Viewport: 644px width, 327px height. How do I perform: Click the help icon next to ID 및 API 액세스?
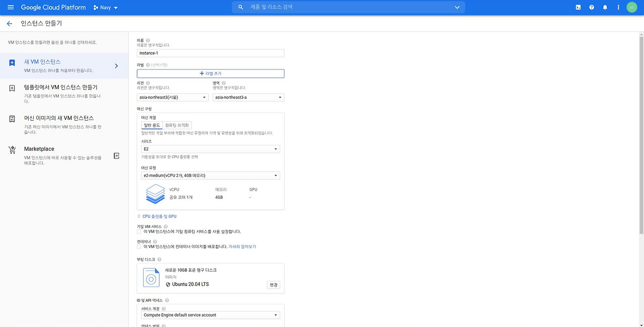167,300
